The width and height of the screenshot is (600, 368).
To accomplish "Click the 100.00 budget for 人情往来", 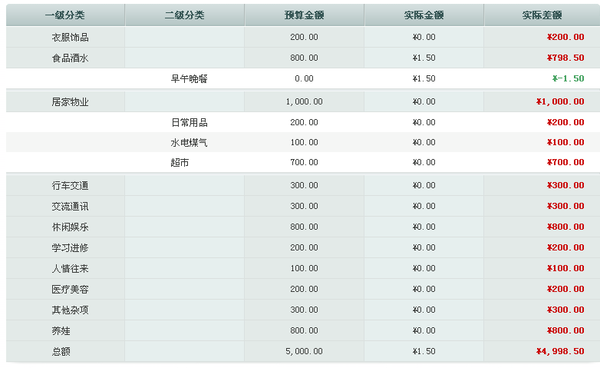I will tap(304, 268).
